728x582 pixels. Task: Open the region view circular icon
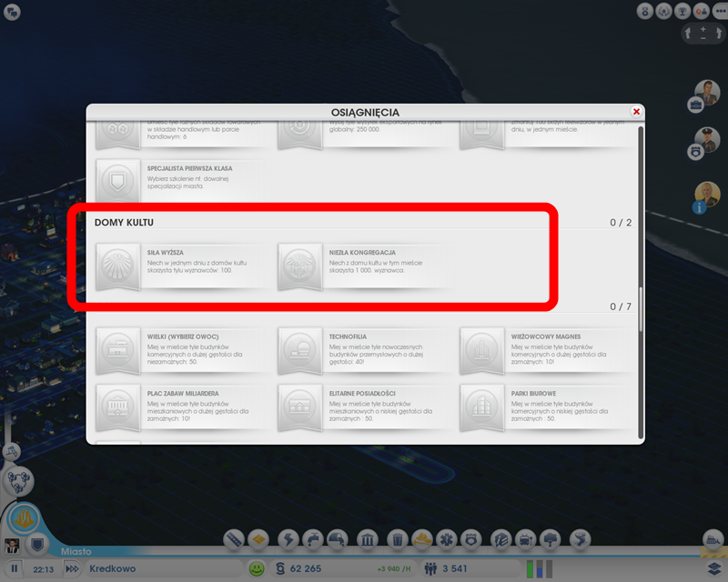(17, 478)
